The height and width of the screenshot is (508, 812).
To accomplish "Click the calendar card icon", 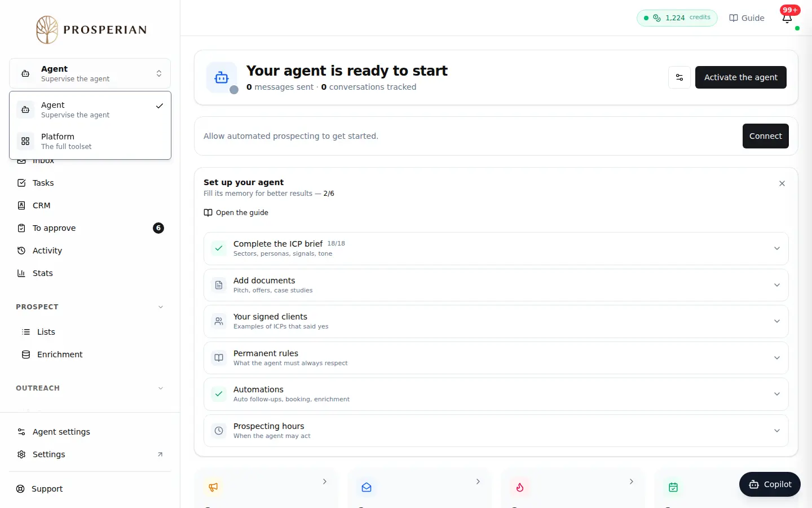I will (x=673, y=487).
